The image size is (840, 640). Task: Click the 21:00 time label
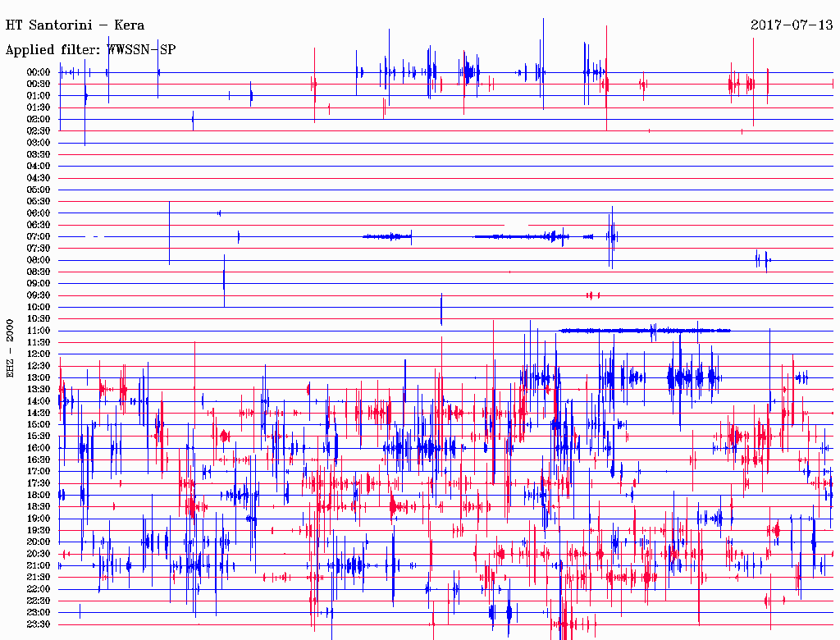pyautogui.click(x=38, y=566)
